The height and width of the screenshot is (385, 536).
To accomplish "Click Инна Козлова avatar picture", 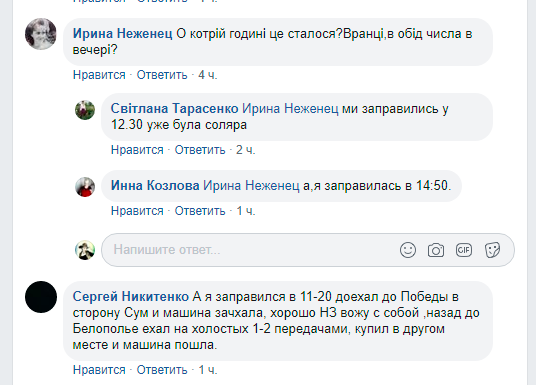I will (85, 187).
